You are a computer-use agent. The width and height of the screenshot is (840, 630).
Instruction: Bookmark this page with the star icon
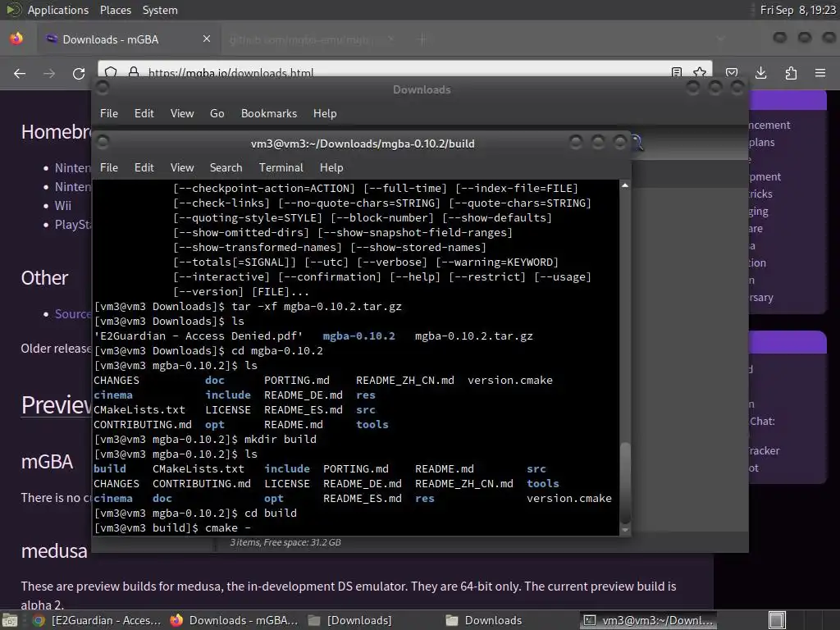(700, 72)
